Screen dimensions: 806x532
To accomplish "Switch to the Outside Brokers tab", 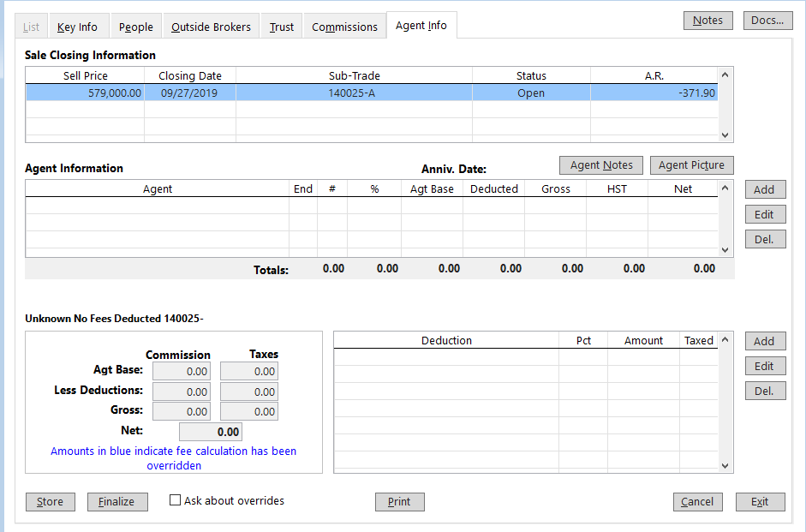I will (210, 26).
